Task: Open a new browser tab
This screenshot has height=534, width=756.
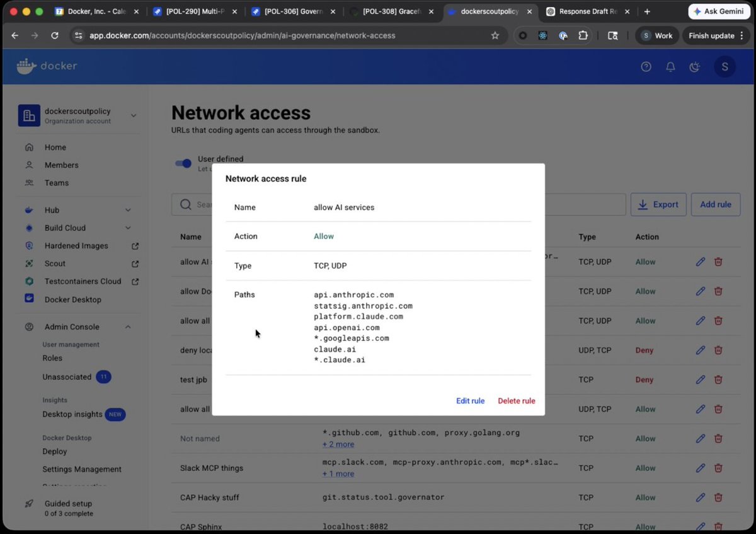Action: tap(647, 11)
